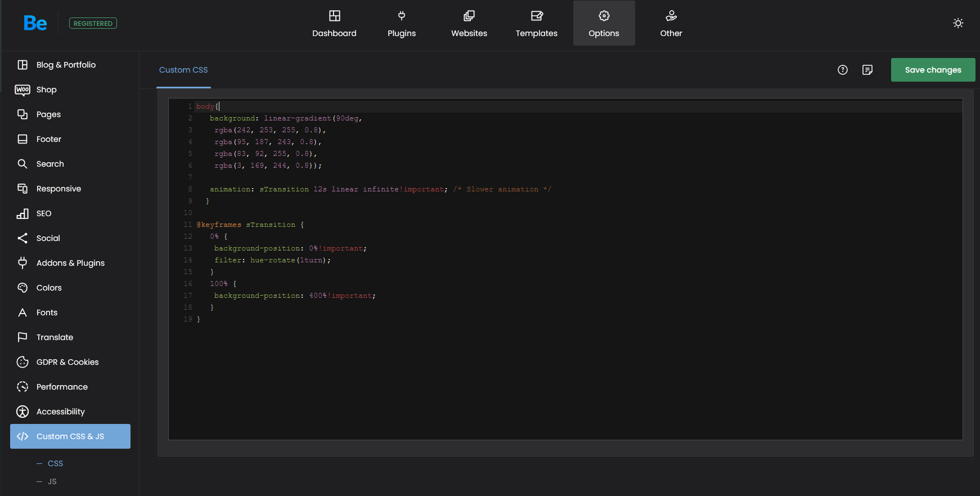Select the Translate section
Image resolution: width=980 pixels, height=496 pixels.
point(70,337)
